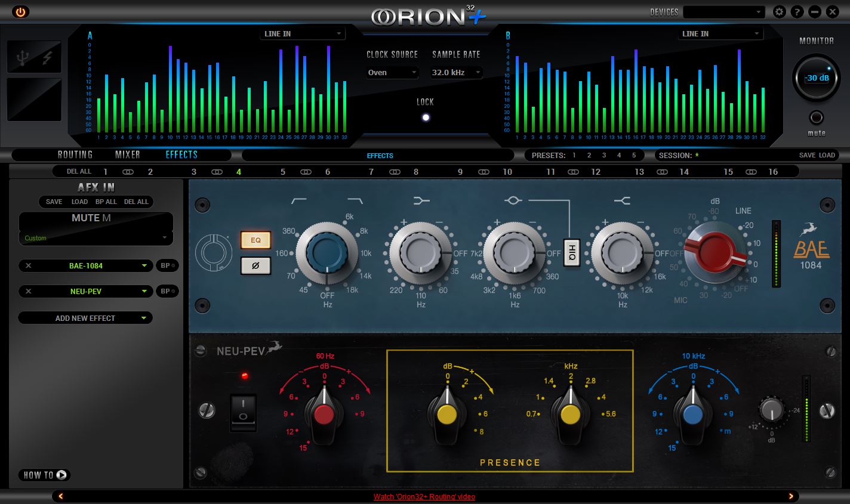
Task: Click the yellow Presence kHz frequency knob
Action: pos(570,415)
